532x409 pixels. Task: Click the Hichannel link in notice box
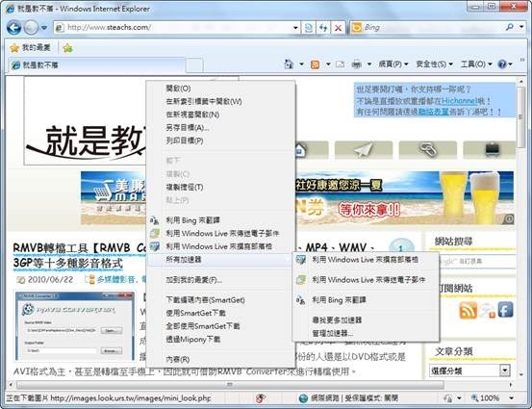coord(459,101)
